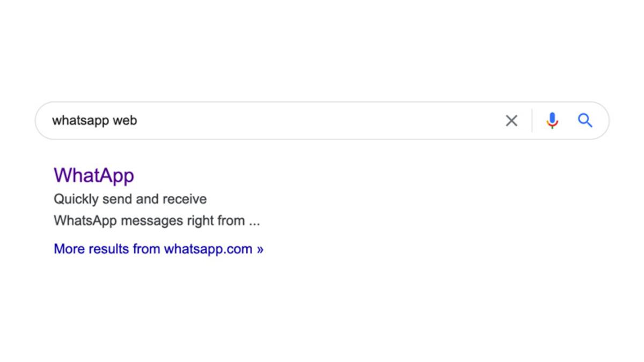644x362 pixels.
Task: Start voice search with the microphone icon
Action: pyautogui.click(x=552, y=121)
